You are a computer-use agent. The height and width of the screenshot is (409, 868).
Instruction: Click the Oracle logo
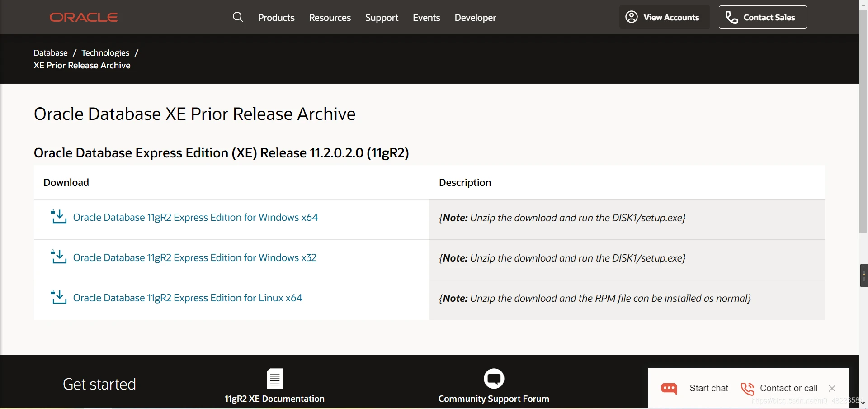coord(84,17)
